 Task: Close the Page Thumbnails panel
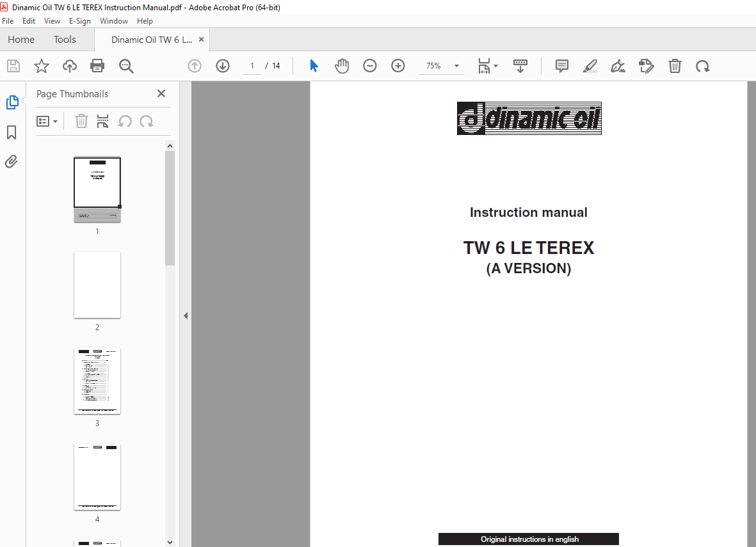coord(161,93)
